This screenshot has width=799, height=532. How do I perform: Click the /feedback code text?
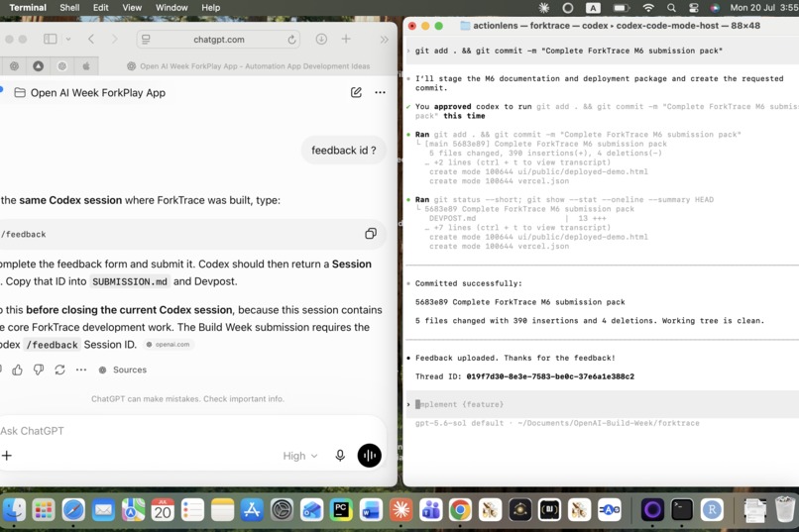pos(24,234)
